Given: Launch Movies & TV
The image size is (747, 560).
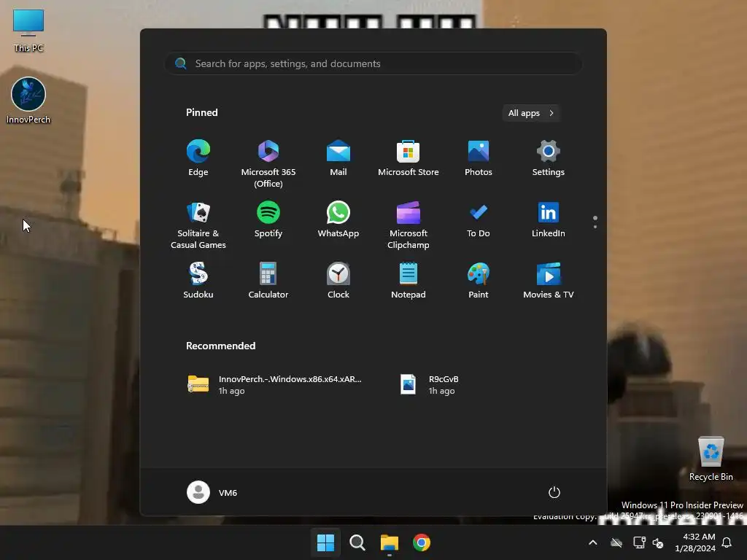Looking at the screenshot, I should coord(549,281).
